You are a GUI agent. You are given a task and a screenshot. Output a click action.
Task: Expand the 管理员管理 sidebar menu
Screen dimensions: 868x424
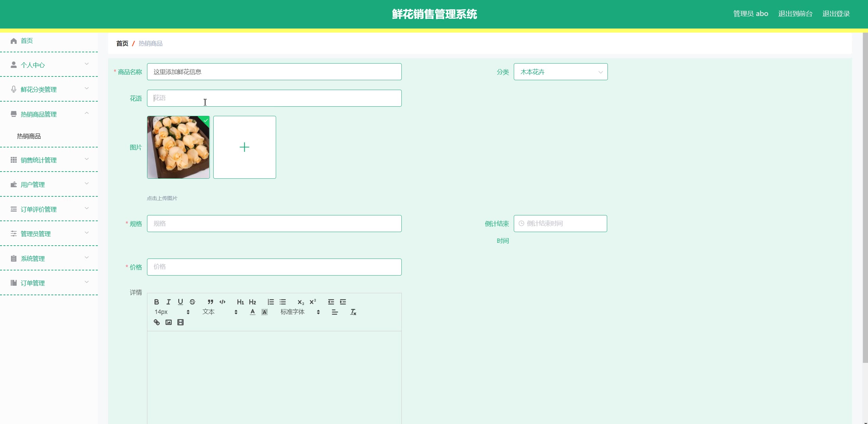pos(49,234)
